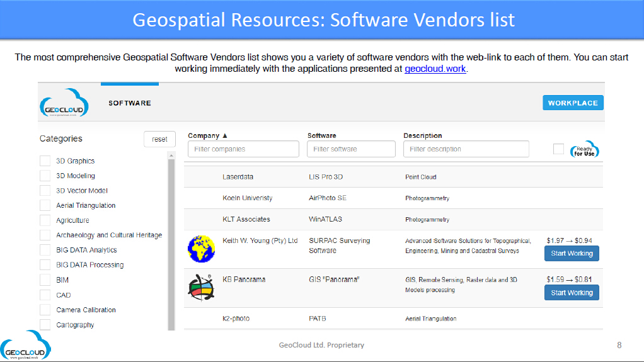Click the $1.97 → $0.94 price

click(x=569, y=240)
